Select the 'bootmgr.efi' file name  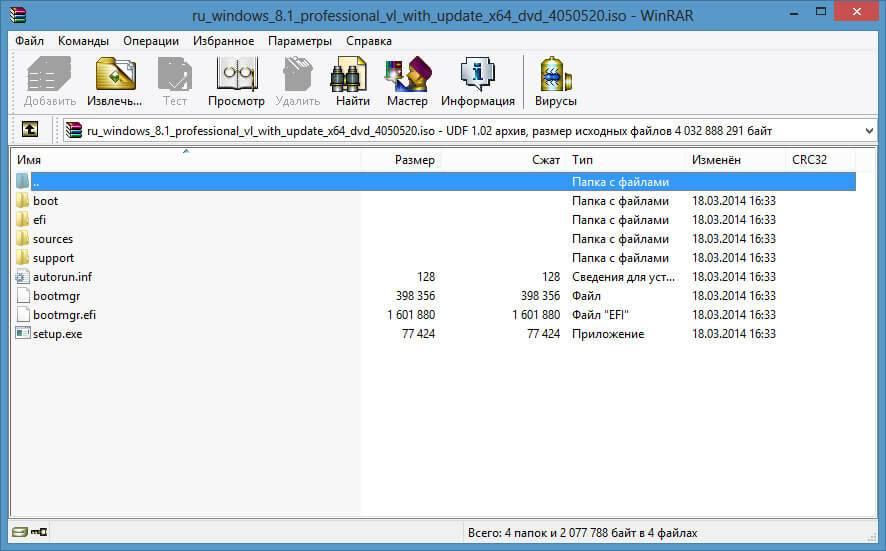click(64, 314)
